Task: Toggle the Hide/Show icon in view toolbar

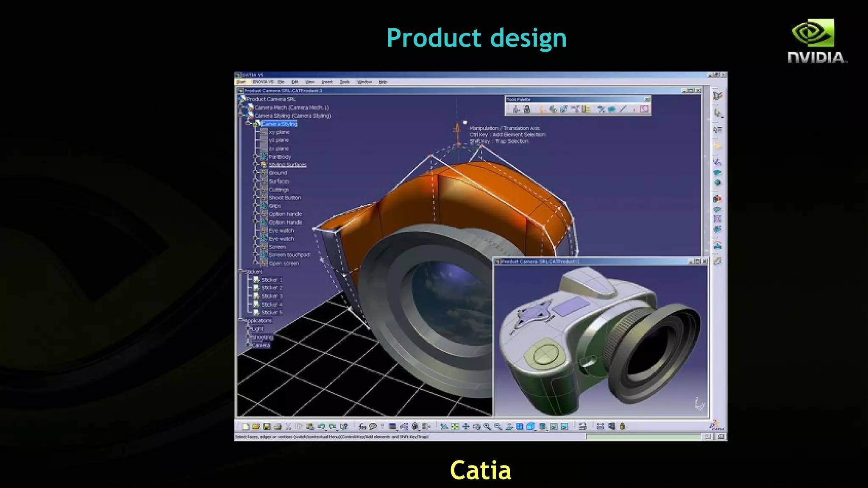Action: click(x=554, y=426)
